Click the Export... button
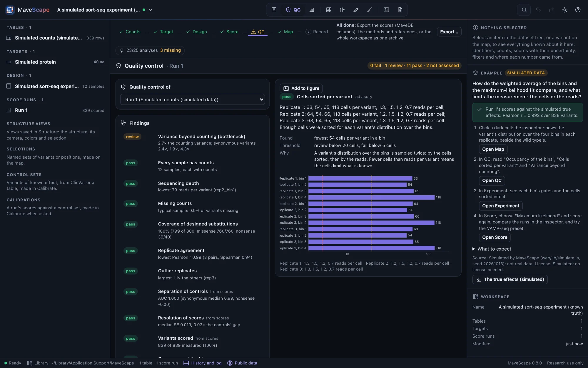The width and height of the screenshot is (588, 368). (449, 32)
